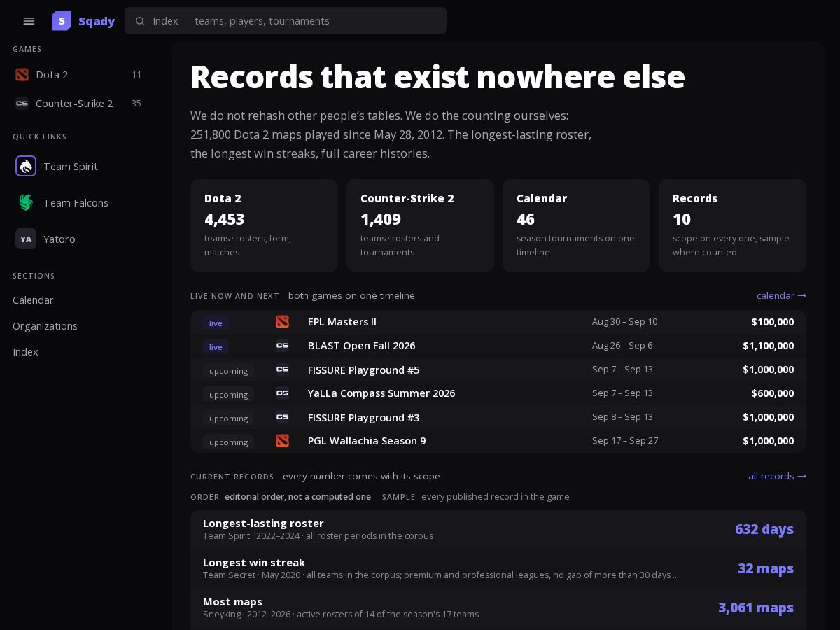The image size is (840, 630).
Task: Click the Yatoro YA avatar
Action: tap(26, 239)
